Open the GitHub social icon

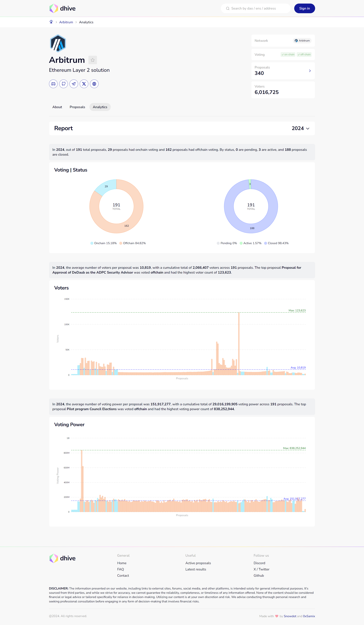(x=64, y=84)
